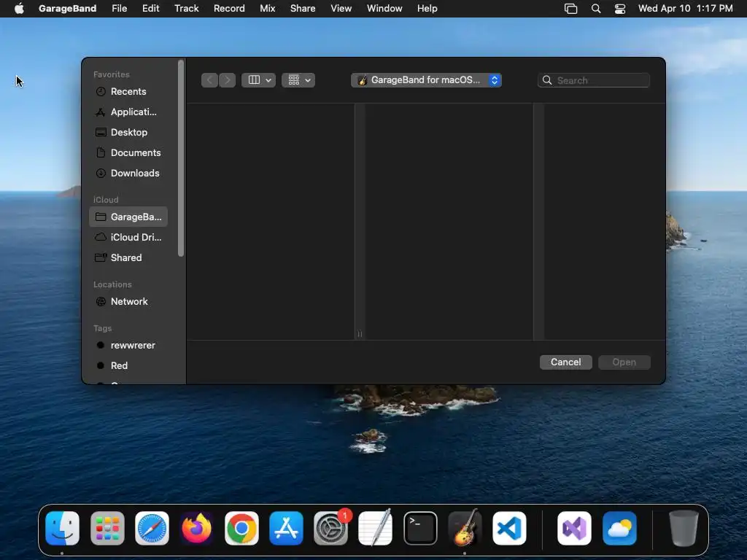Viewport: 747px width, 560px height.
Task: Click the back navigation arrow
Action: click(x=209, y=80)
